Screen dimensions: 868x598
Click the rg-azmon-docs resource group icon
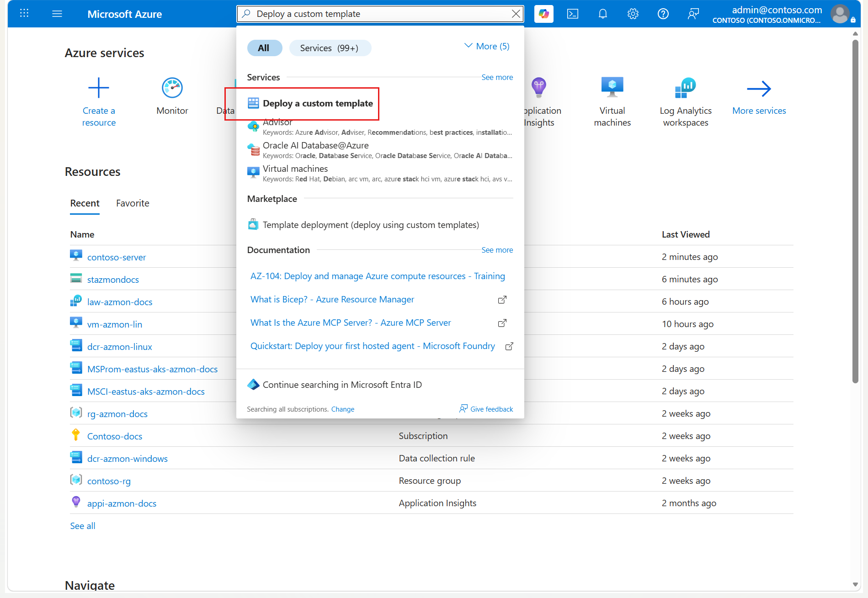[76, 413]
